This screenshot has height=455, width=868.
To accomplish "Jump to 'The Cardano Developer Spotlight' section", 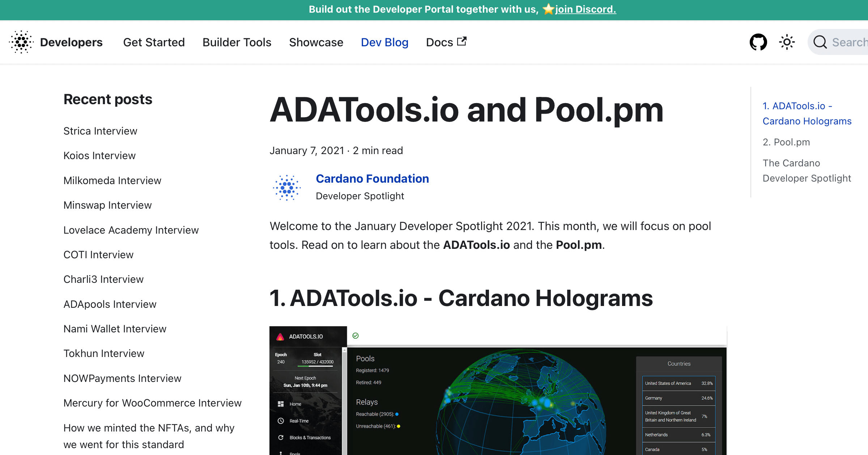I will click(x=807, y=171).
